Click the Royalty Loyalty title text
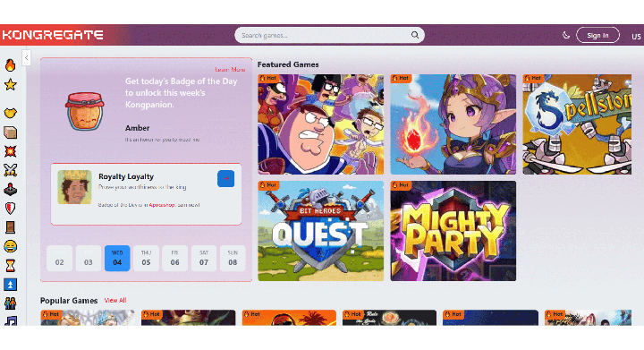 point(126,176)
